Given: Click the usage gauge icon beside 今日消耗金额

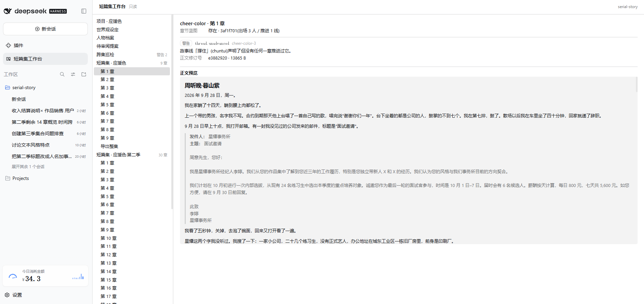Looking at the screenshot, I should pos(13,276).
